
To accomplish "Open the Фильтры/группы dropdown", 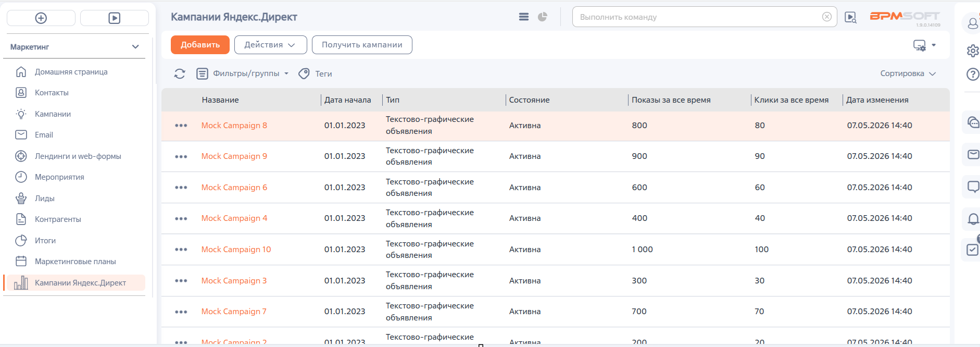I will pos(243,74).
